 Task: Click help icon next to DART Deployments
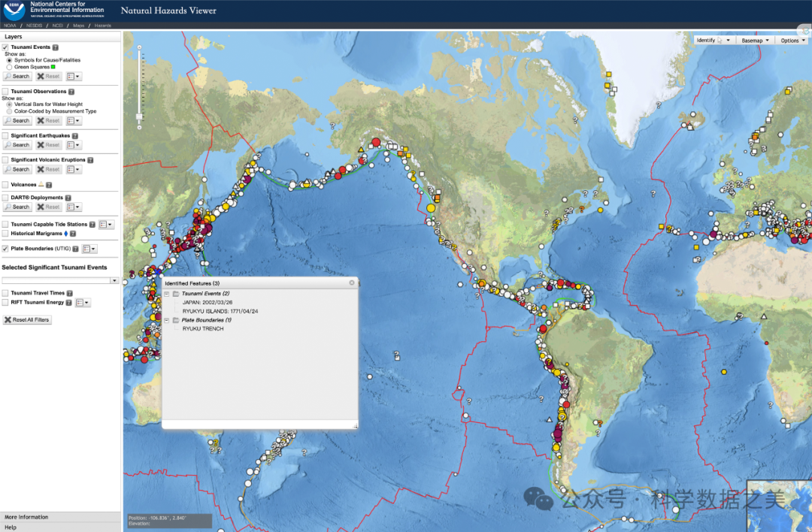(x=68, y=198)
